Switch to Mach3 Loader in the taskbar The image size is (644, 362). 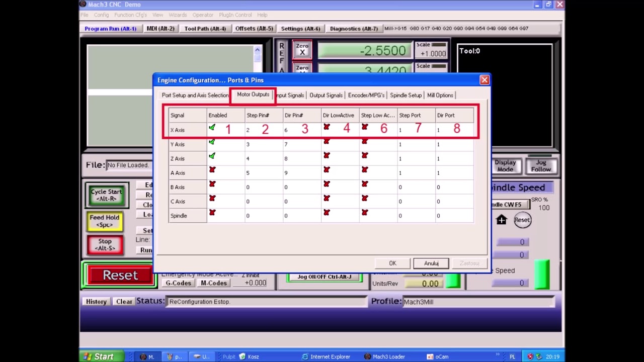pyautogui.click(x=384, y=356)
